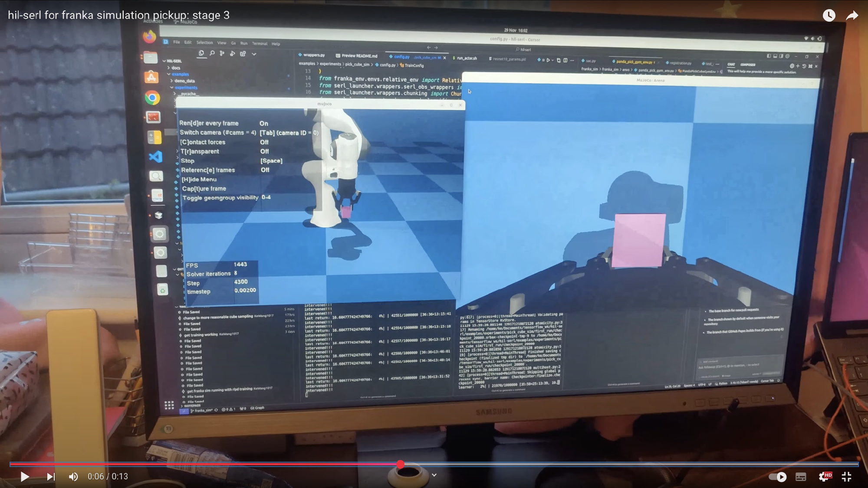Skip to the next video
Screen dimensions: 868x488
click(51, 477)
